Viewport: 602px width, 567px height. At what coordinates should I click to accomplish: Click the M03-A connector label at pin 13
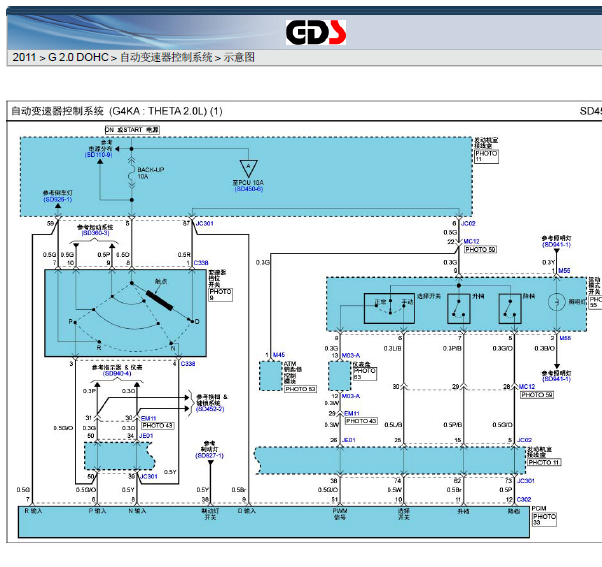click(x=351, y=355)
